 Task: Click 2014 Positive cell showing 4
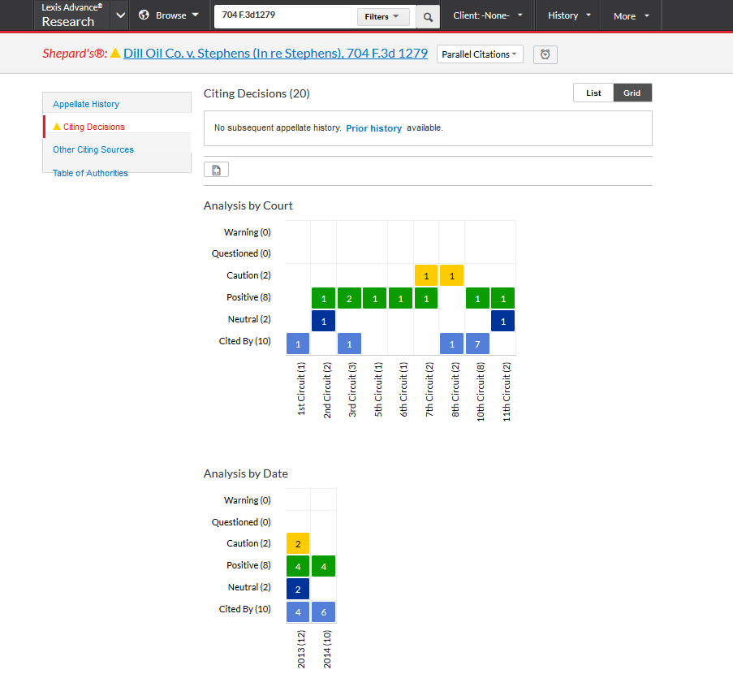coord(324,566)
